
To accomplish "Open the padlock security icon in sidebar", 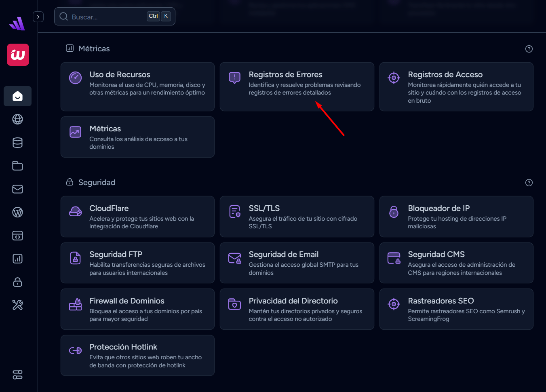I will click(x=17, y=282).
